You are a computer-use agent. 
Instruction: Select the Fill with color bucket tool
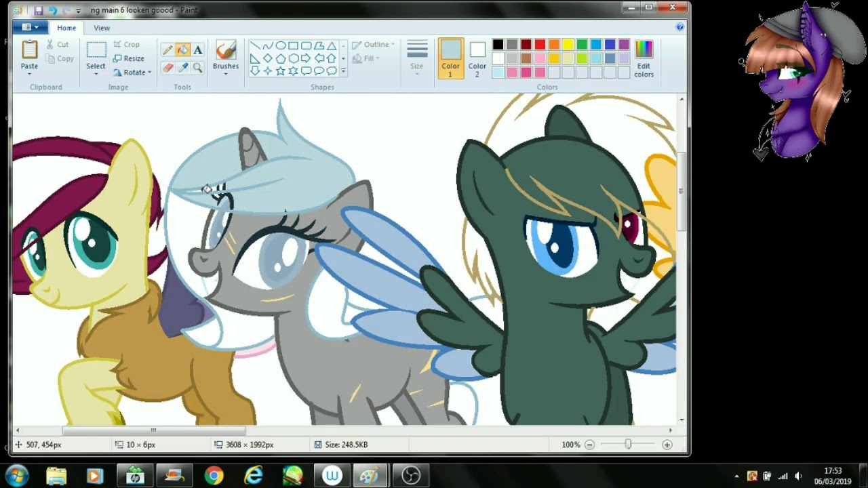pyautogui.click(x=182, y=49)
